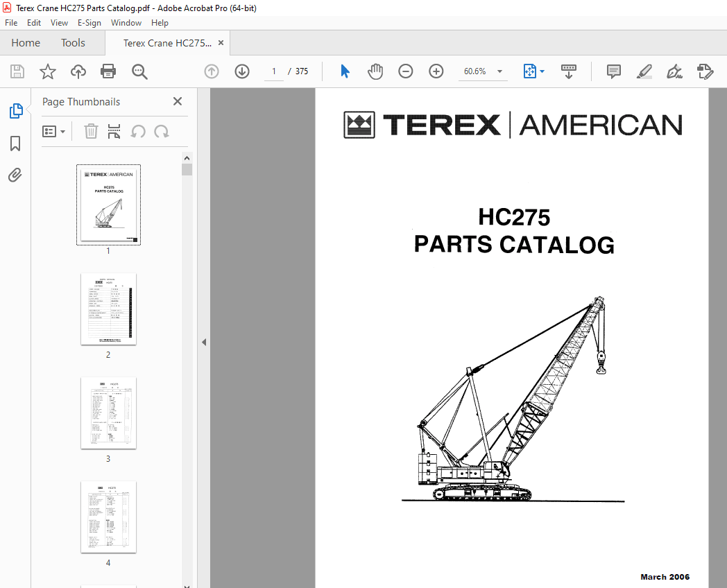
Task: Open the Attachments panel in the sidebar
Action: click(x=16, y=175)
